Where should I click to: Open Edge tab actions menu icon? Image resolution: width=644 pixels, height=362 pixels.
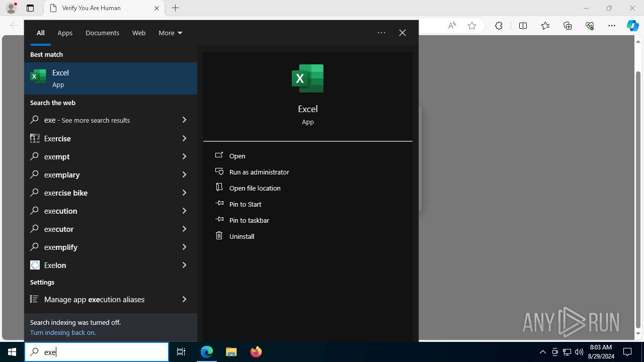tap(30, 8)
